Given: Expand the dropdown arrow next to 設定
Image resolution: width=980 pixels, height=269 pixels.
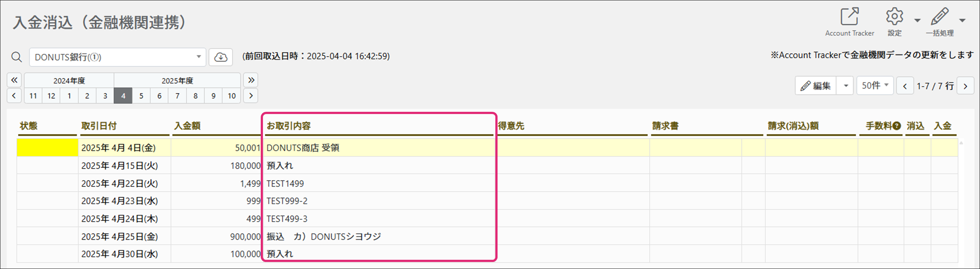Looking at the screenshot, I should (x=917, y=20).
